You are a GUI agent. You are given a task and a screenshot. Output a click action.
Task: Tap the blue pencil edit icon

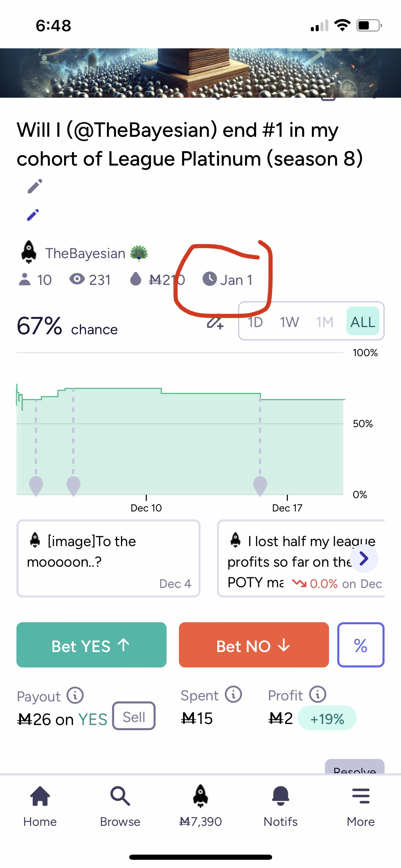[x=33, y=215]
